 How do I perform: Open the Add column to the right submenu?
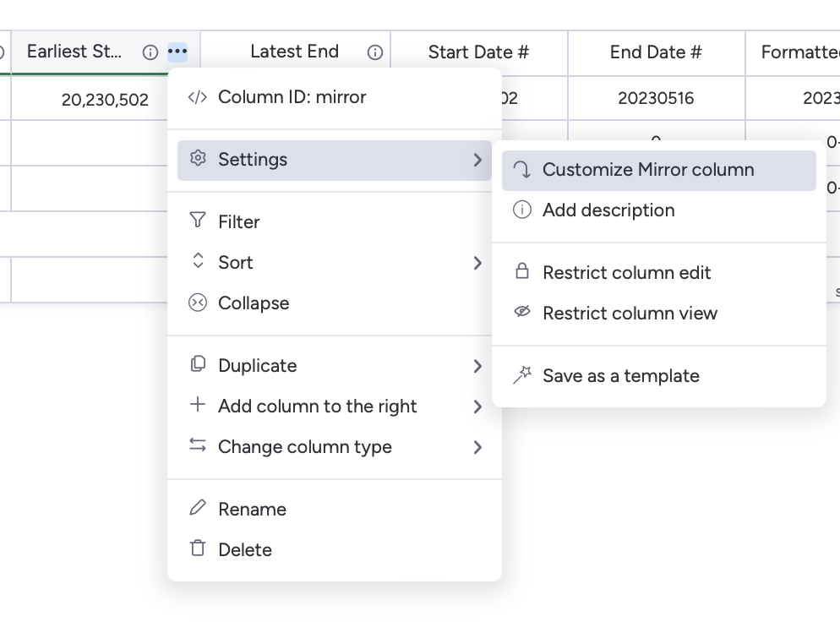pos(479,407)
